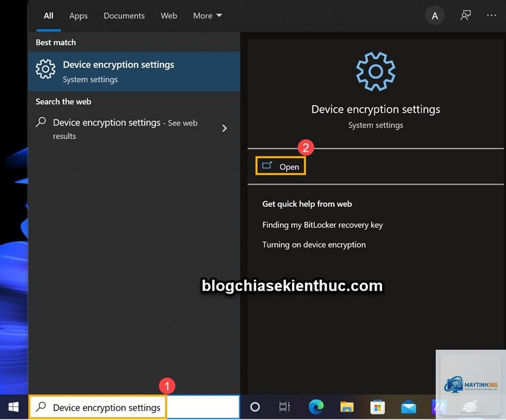Open Turning on device encryption link
The image size is (506, 420).
pyautogui.click(x=314, y=245)
